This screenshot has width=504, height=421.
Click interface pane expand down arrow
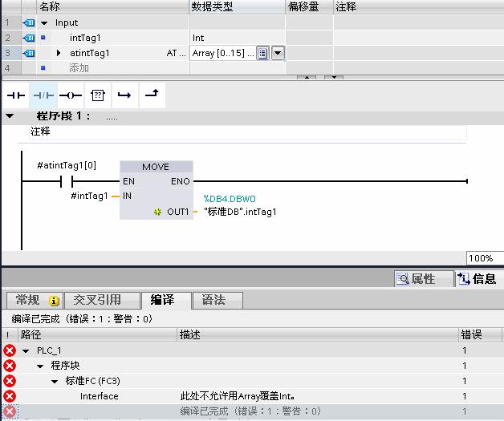[334, 78]
